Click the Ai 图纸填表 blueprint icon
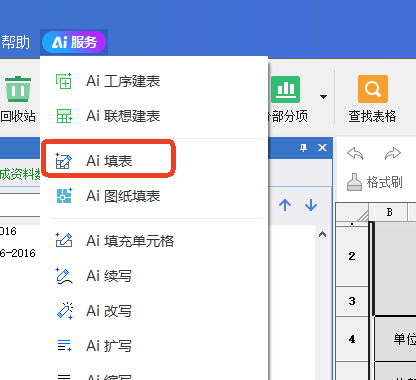The width and height of the screenshot is (416, 380). click(x=64, y=196)
